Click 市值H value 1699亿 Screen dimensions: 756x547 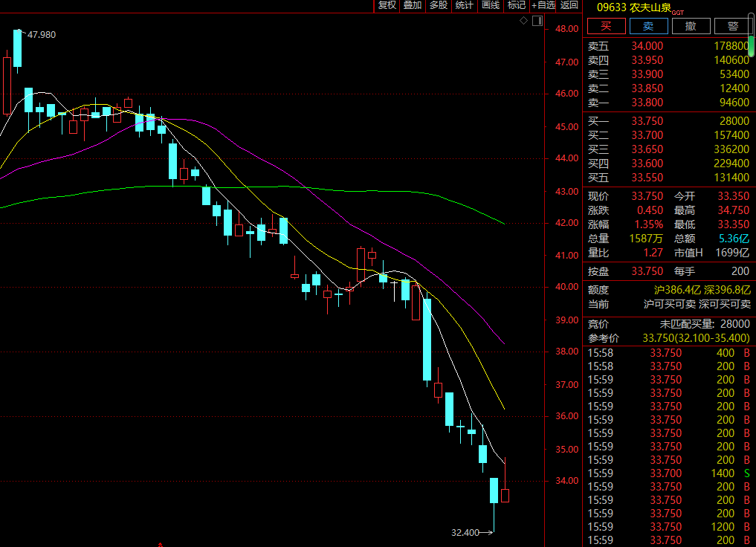click(732, 253)
